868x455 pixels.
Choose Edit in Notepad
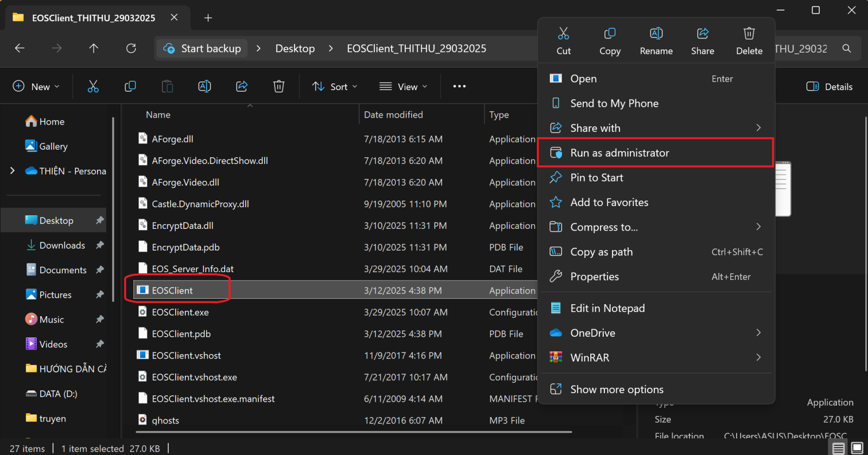[656, 308]
